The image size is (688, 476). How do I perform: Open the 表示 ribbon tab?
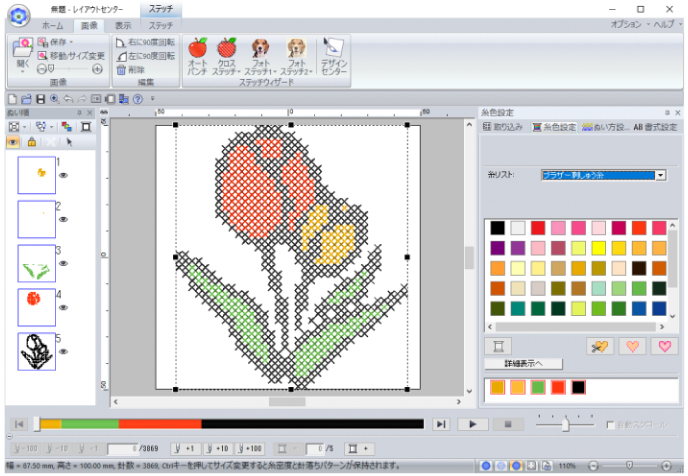point(123,26)
